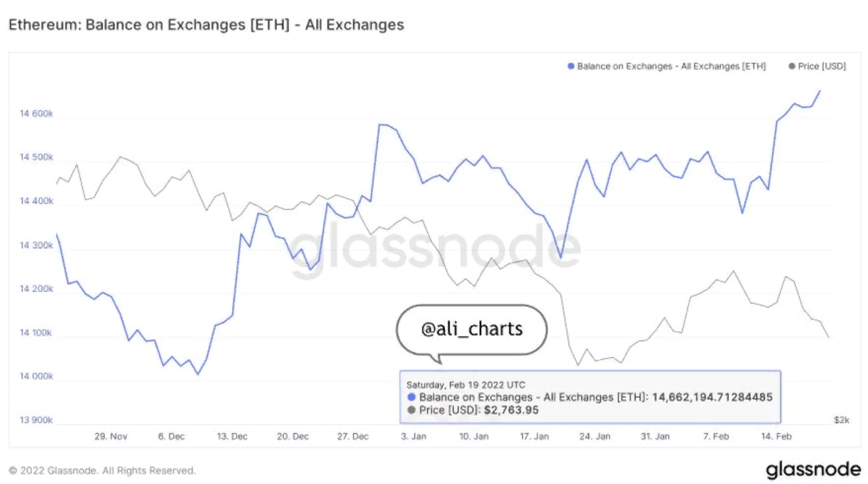Click the 14 600k y-axis label
This screenshot has height=484, width=868.
(36, 114)
